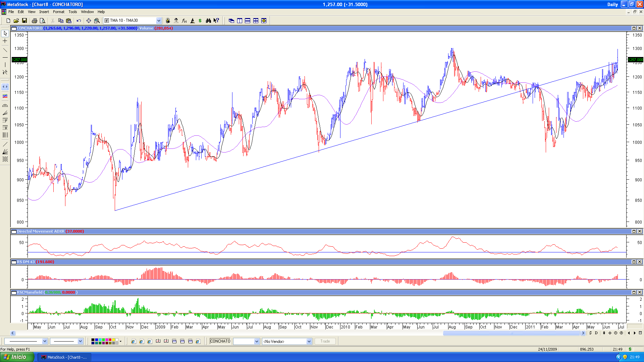This screenshot has height=362, width=644.
Task: Click the Print icon in toolbar
Action: point(34,21)
